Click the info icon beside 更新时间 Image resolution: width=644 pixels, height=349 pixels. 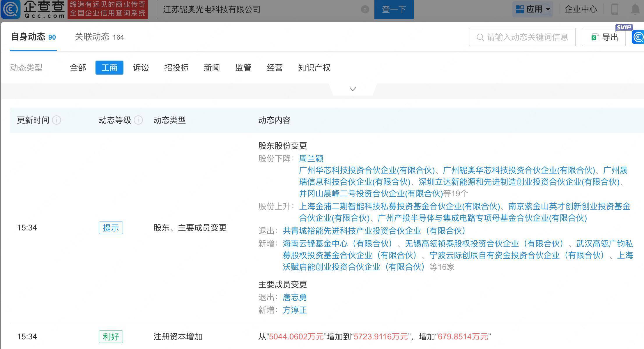pyautogui.click(x=56, y=120)
